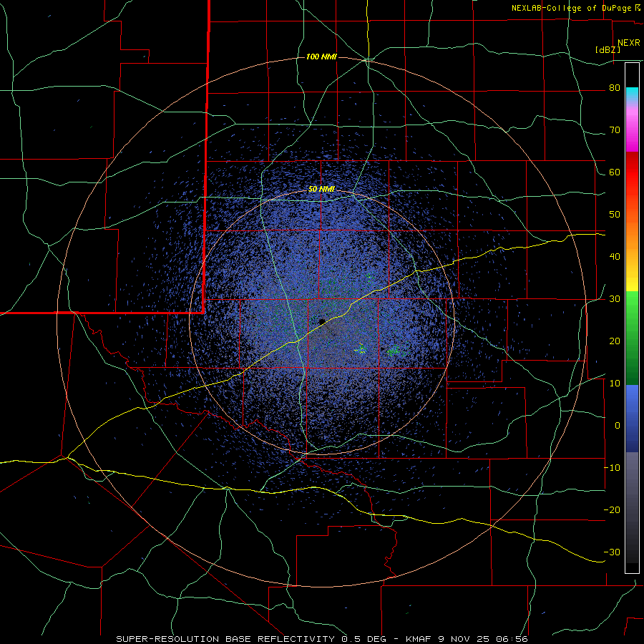Screen dimensions: 644x644
Task: Click the 50 dBZ scale value
Action: click(x=615, y=215)
